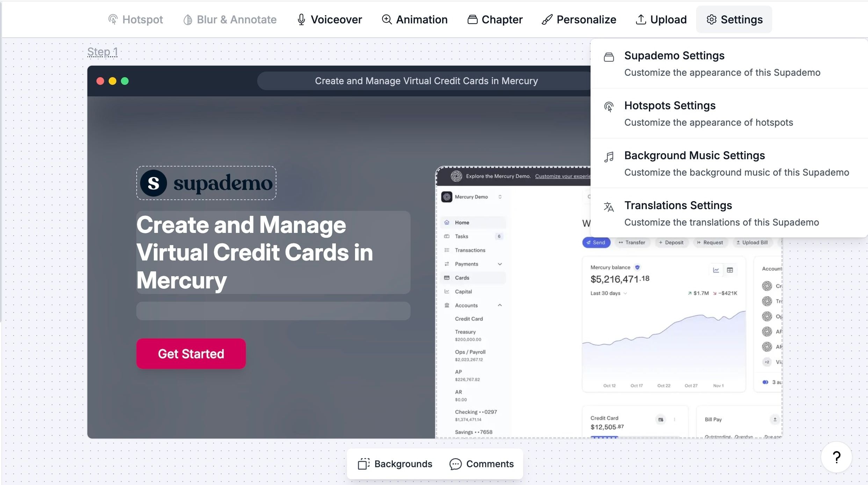Click the Mercury Demo logo icon
868x485 pixels.
pos(447,197)
